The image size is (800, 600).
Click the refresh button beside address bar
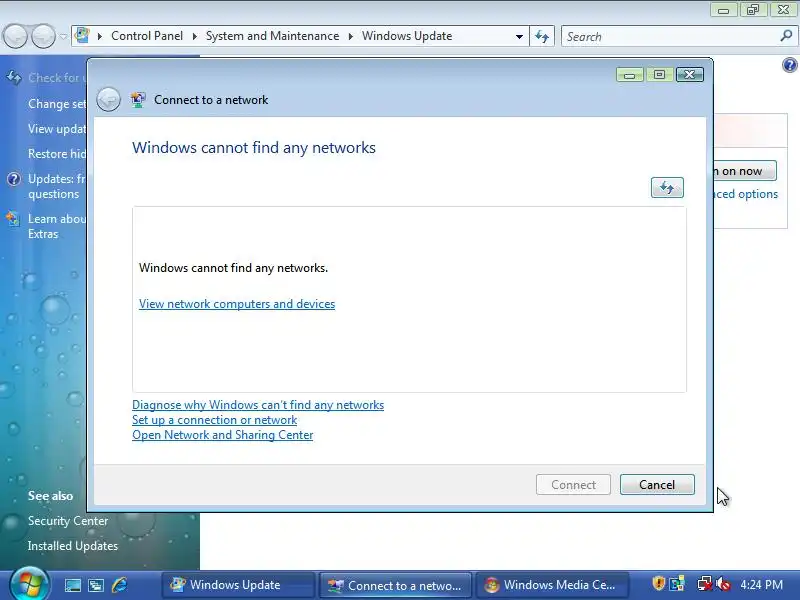[542, 36]
